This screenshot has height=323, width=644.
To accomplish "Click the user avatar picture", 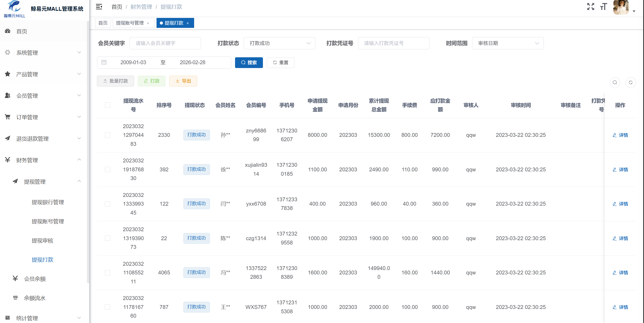I will point(621,7).
